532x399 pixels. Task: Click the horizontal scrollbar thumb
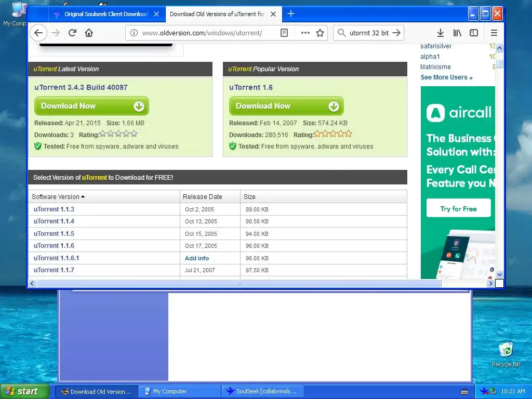click(x=239, y=283)
